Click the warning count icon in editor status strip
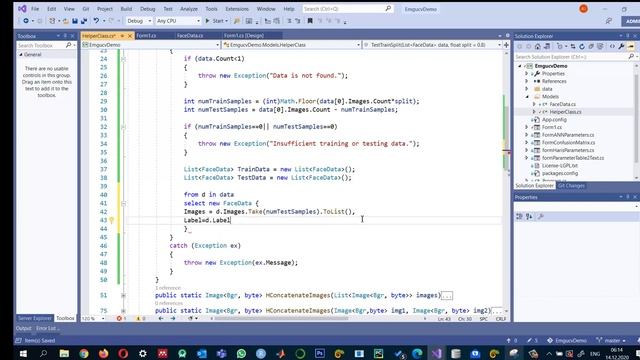The width and height of the screenshot is (640, 360). point(138,318)
